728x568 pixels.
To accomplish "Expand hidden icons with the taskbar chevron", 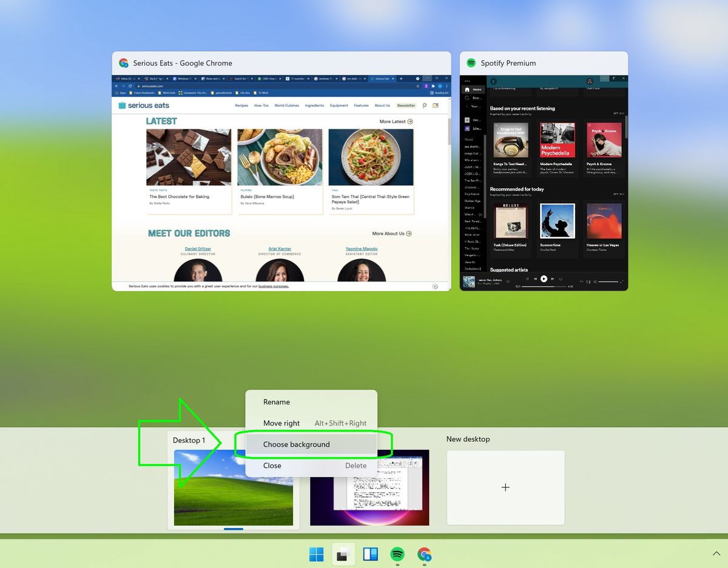I will click(x=716, y=553).
